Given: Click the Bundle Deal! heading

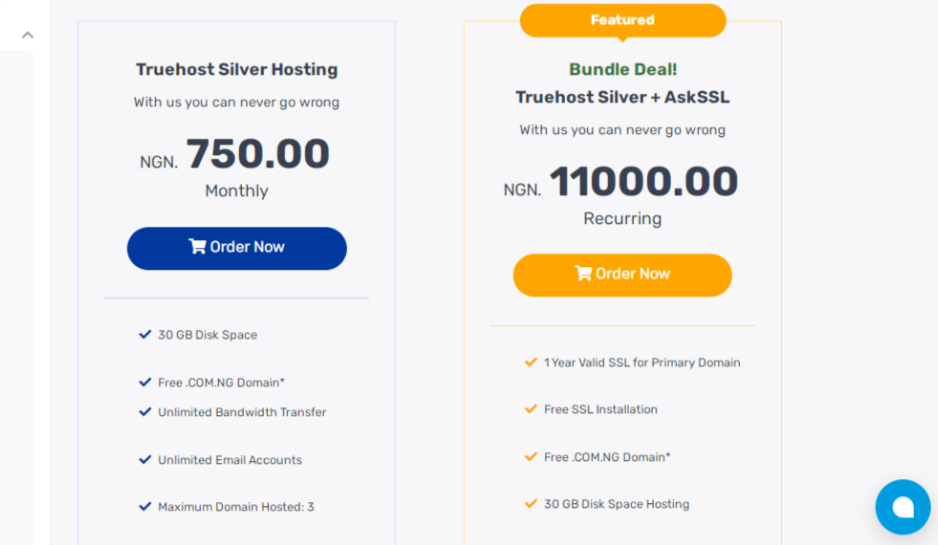Looking at the screenshot, I should [622, 70].
